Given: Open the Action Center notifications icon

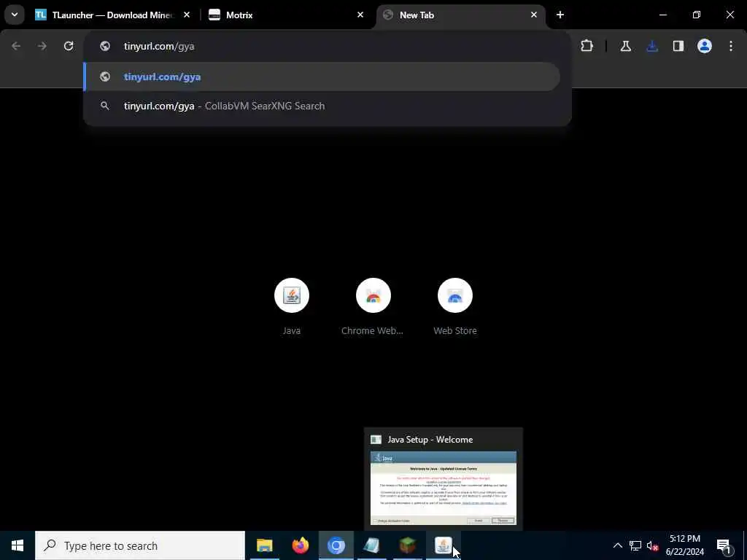Looking at the screenshot, I should tap(724, 545).
